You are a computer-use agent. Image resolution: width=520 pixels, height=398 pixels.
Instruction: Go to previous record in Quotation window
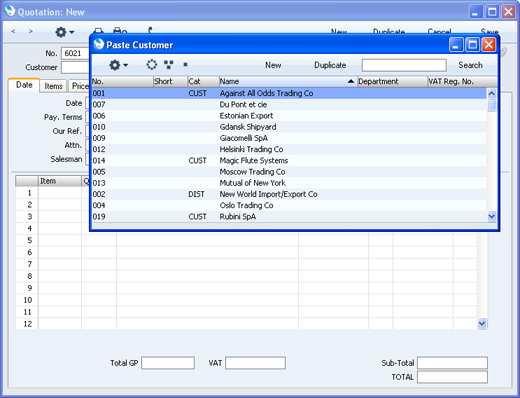(13, 31)
